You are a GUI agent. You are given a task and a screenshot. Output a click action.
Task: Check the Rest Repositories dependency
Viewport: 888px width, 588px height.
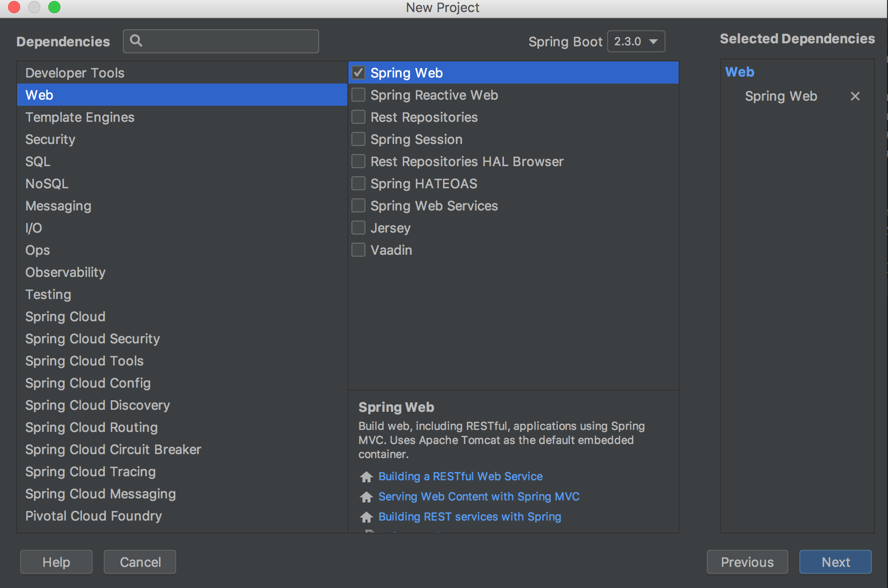click(x=358, y=117)
